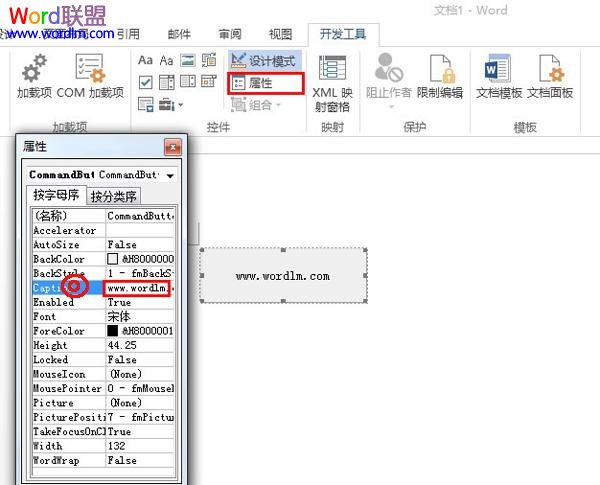Click the BackColor white color swatch
Screen dimensions: 600x485
[112, 259]
